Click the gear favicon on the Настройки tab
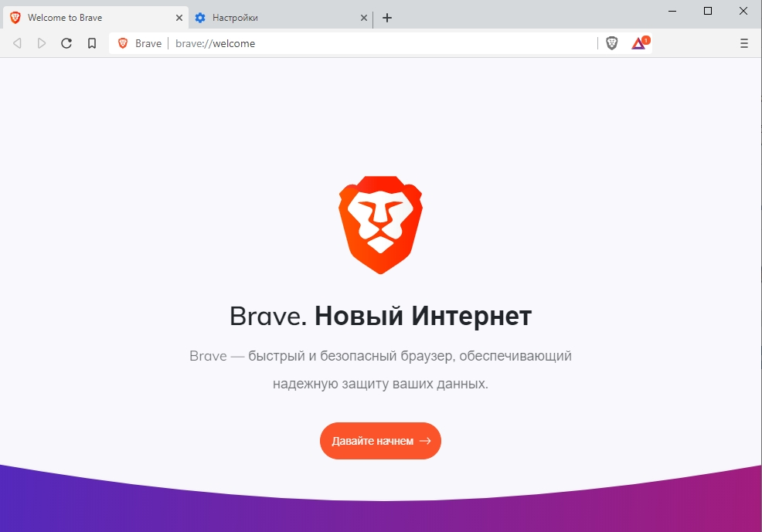The width and height of the screenshot is (762, 532). click(x=200, y=18)
